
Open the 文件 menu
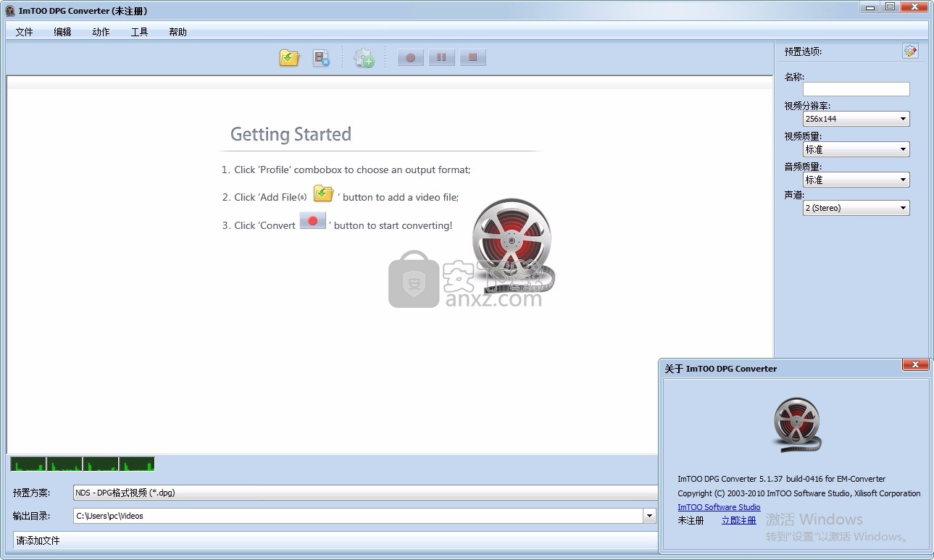pyautogui.click(x=25, y=32)
